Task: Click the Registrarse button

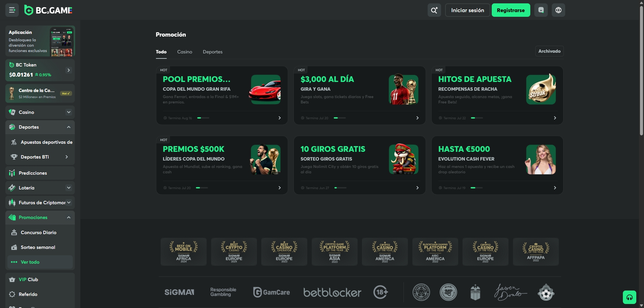Action: click(511, 10)
